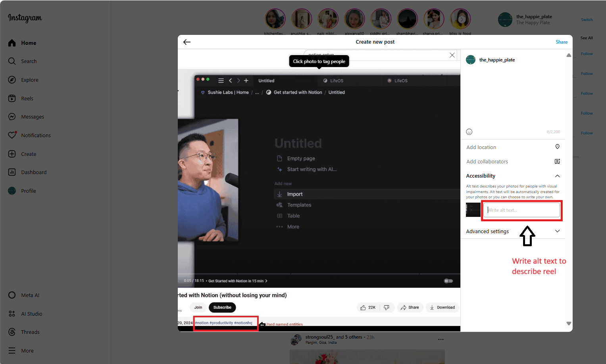Viewport: 606px width, 364px height.
Task: Click the Dashboard chart icon
Action: point(12,172)
